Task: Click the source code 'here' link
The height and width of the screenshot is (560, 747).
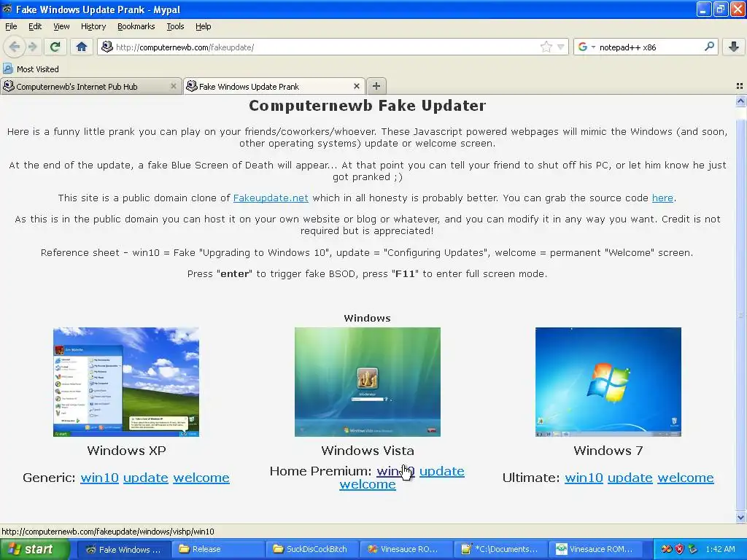Action: click(662, 198)
